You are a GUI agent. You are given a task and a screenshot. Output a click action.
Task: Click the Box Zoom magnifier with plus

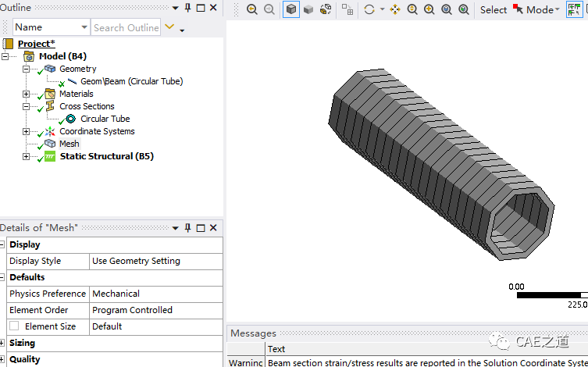pyautogui.click(x=429, y=9)
